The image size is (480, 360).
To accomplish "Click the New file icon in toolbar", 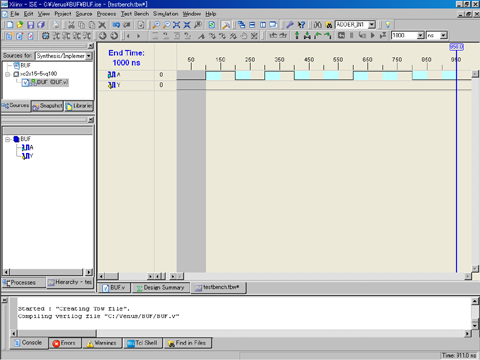I will coord(10,25).
